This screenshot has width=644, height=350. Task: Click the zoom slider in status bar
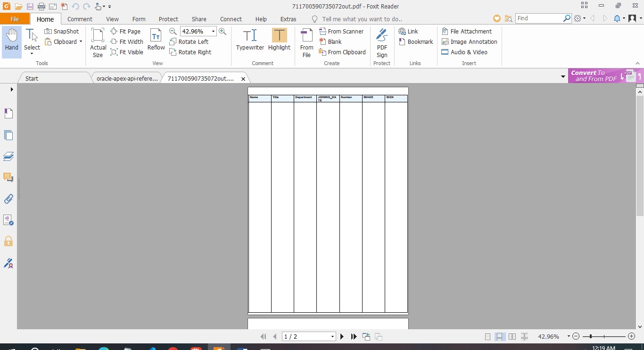pyautogui.click(x=603, y=337)
